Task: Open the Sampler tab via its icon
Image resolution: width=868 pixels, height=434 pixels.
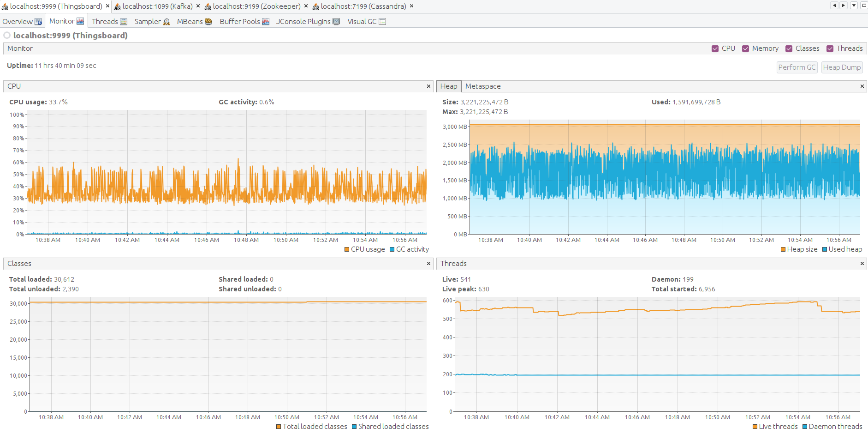Action: tap(166, 22)
